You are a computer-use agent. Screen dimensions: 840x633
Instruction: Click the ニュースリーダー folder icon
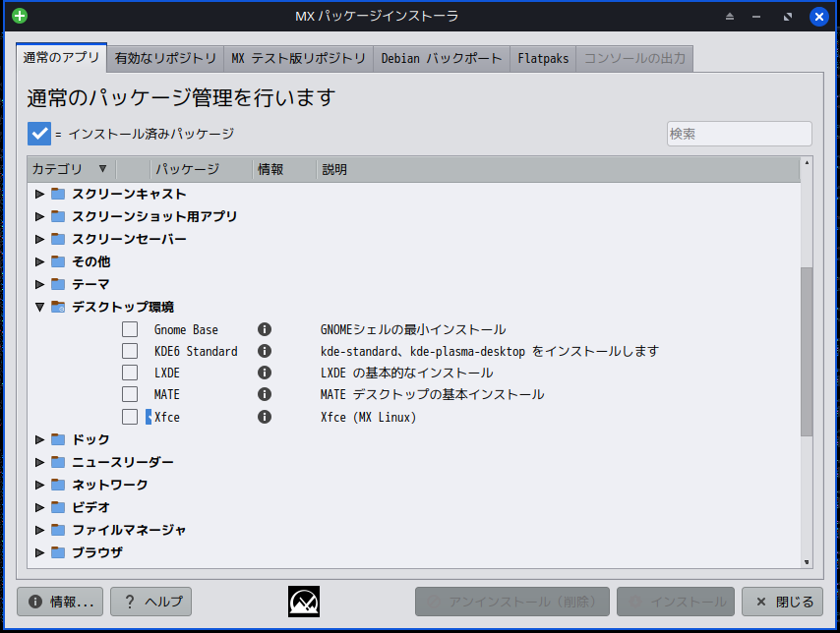(x=58, y=462)
